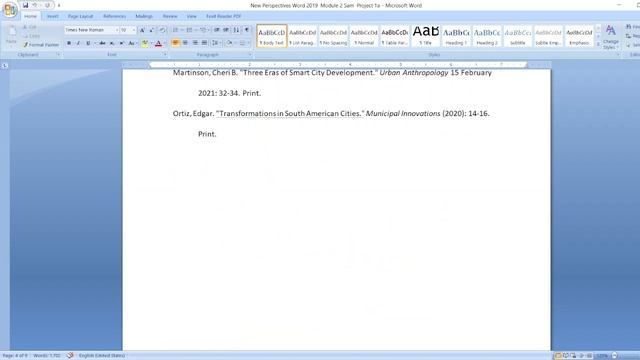Screen dimensions: 640x360
Task: Open the Change Styles menu
Action: (611, 37)
